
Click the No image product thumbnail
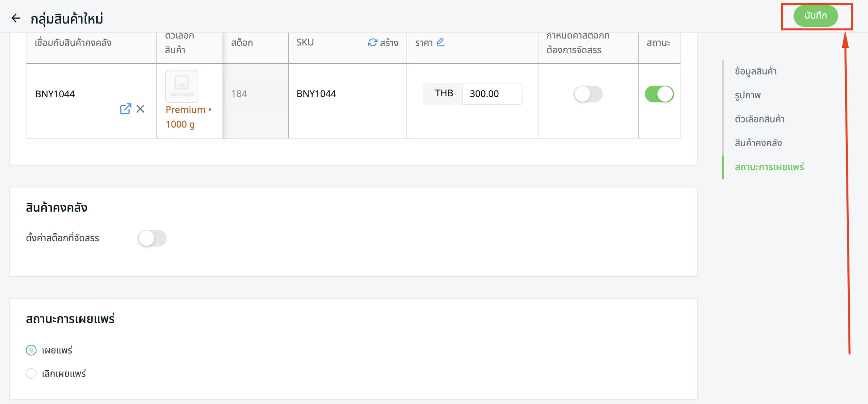click(181, 86)
